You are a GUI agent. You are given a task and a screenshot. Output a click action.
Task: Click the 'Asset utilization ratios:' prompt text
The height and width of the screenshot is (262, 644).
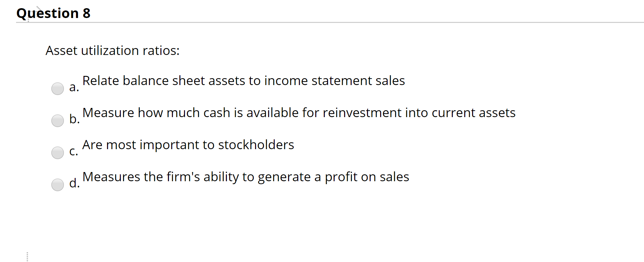tap(112, 50)
